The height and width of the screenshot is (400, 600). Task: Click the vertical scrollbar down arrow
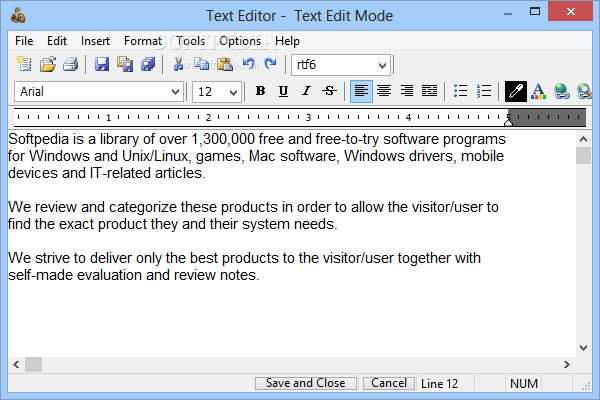[584, 348]
